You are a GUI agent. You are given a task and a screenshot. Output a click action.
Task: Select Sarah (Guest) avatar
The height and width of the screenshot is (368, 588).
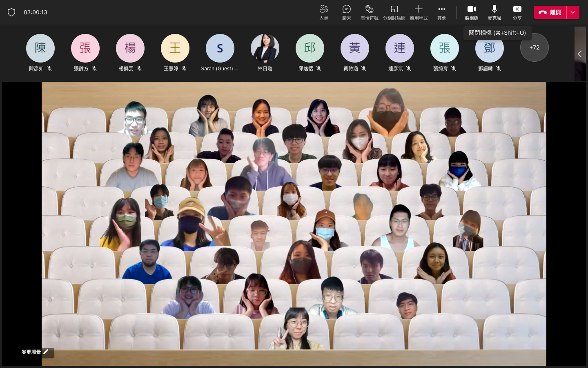coord(220,48)
